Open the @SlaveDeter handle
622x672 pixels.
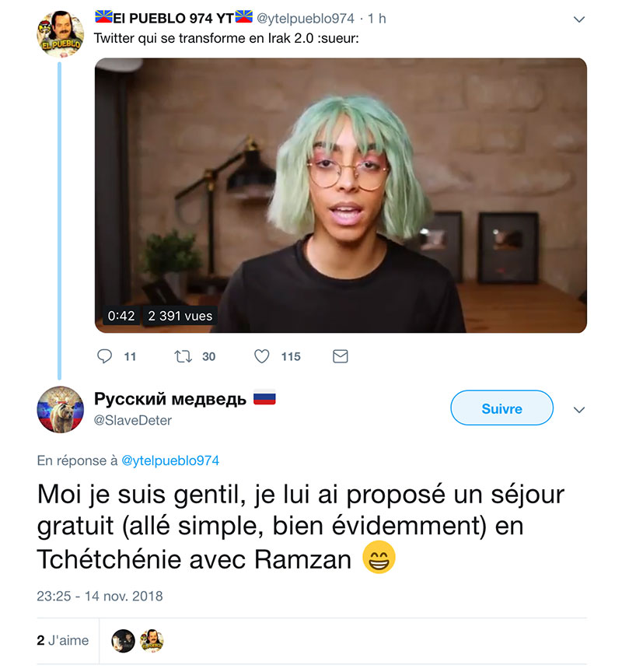(133, 421)
